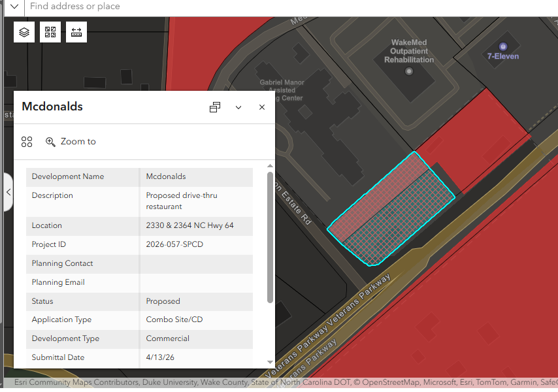Click the 7-Eleven text label
This screenshot has width=558, height=392.
coord(503,56)
